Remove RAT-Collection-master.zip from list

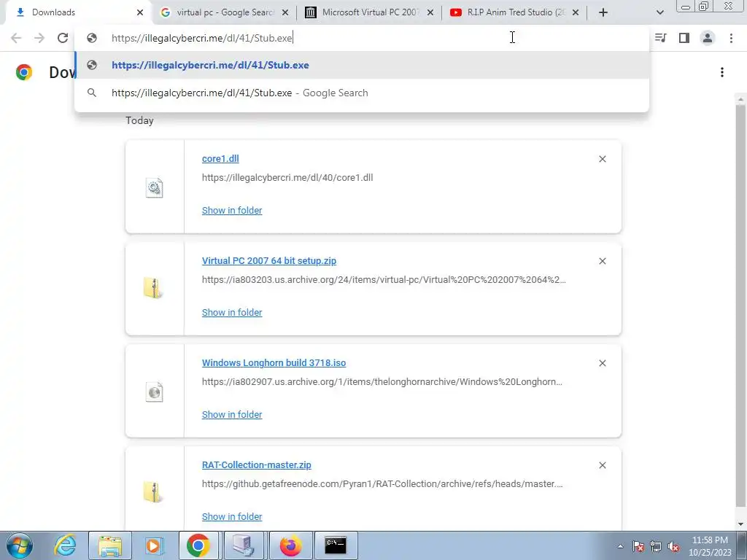602,465
